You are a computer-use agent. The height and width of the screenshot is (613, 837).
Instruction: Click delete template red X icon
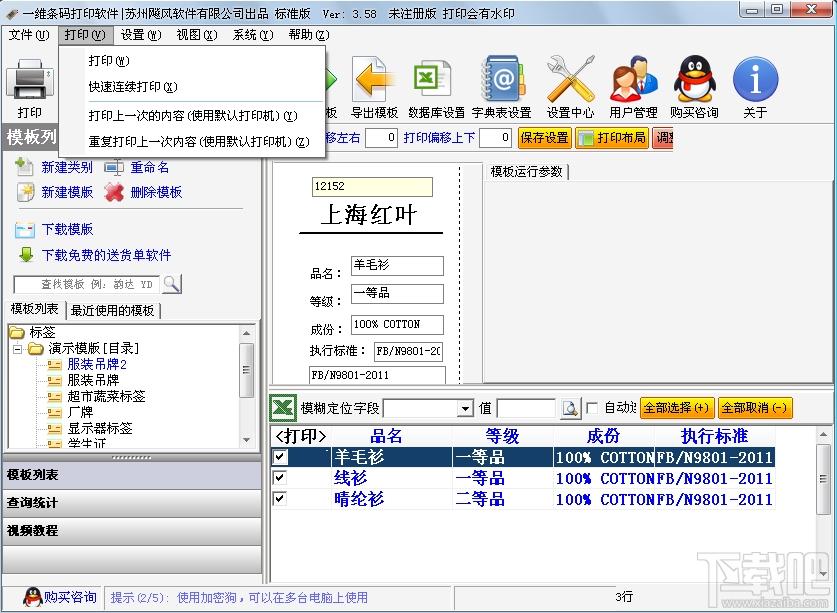pyautogui.click(x=114, y=192)
